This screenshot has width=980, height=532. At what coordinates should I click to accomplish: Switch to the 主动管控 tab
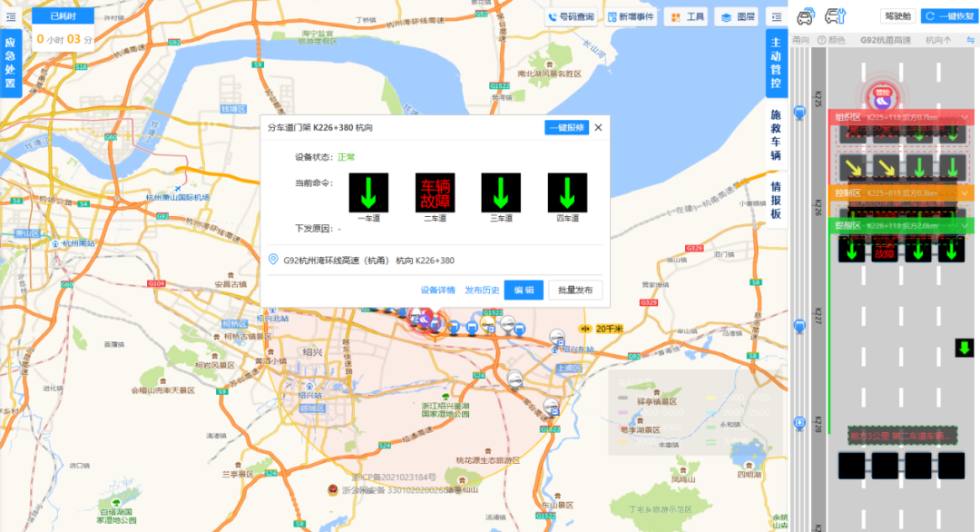click(x=776, y=64)
